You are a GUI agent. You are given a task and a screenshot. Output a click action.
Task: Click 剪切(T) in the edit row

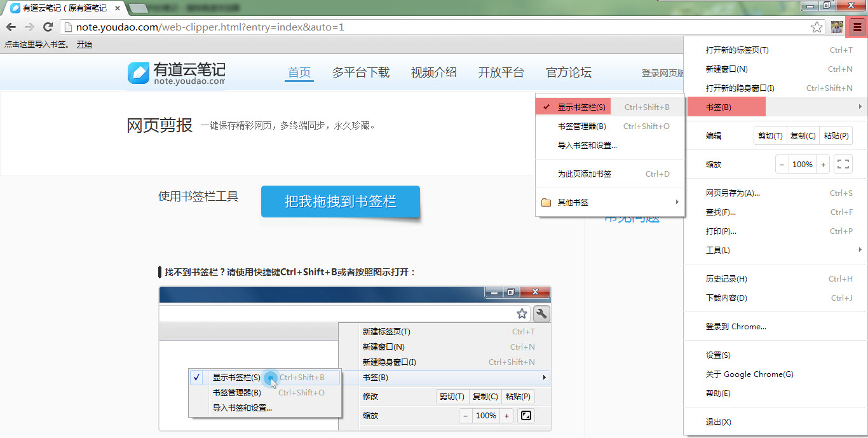pyautogui.click(x=770, y=135)
